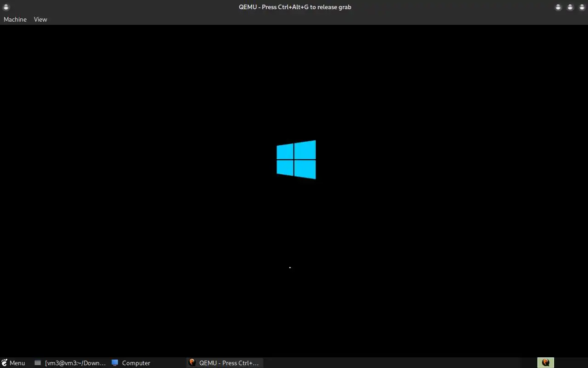Open the Menu launcher in the taskbar

[x=13, y=363]
